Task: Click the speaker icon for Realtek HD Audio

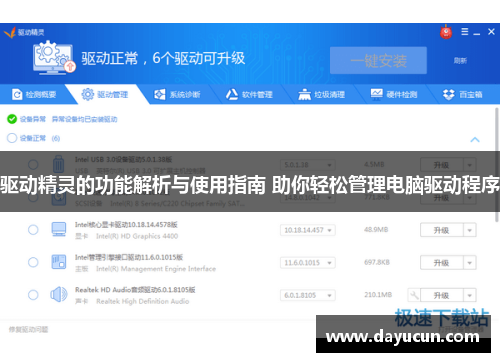Action: click(59, 295)
